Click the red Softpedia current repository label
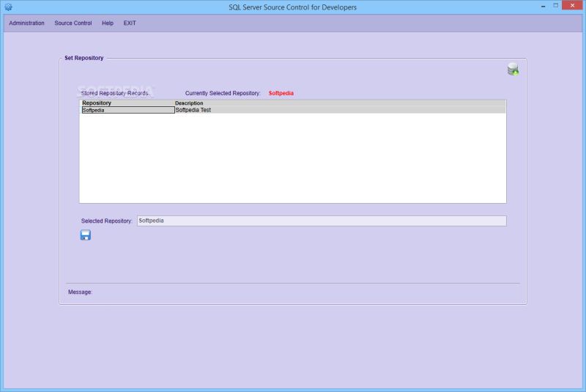The height and width of the screenshot is (392, 586). [281, 93]
